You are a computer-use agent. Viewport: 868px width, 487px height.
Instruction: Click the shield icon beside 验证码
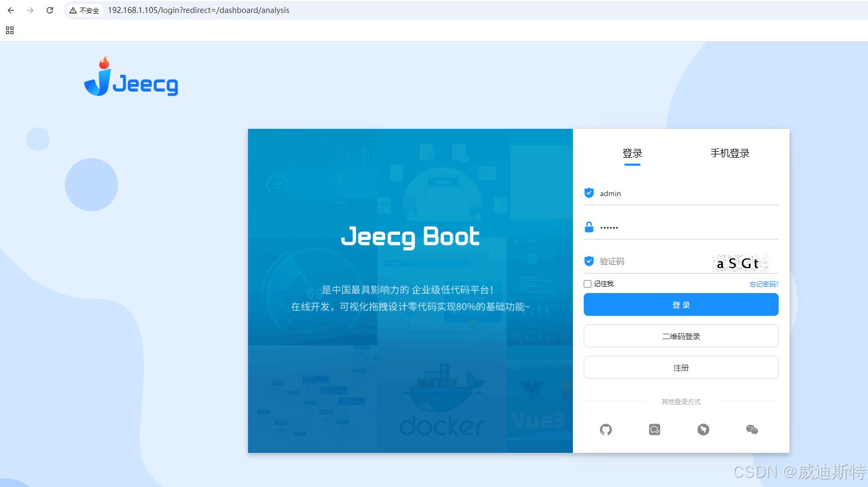coord(589,261)
